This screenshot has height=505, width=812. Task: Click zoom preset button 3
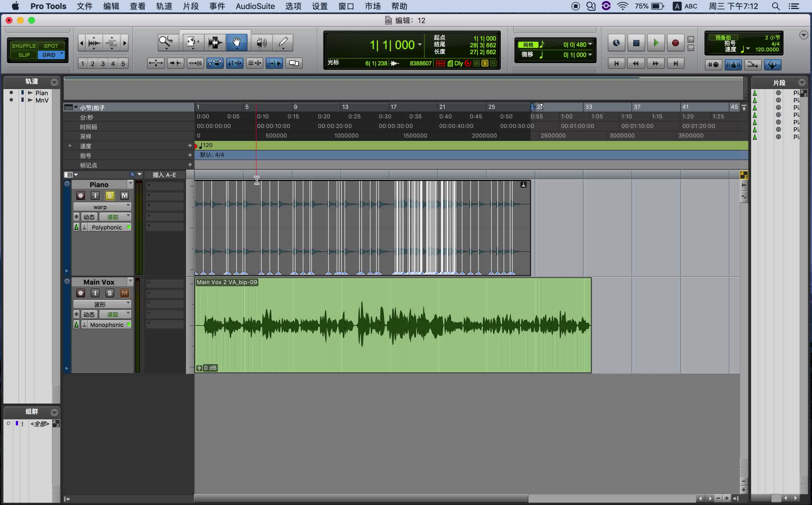click(103, 63)
